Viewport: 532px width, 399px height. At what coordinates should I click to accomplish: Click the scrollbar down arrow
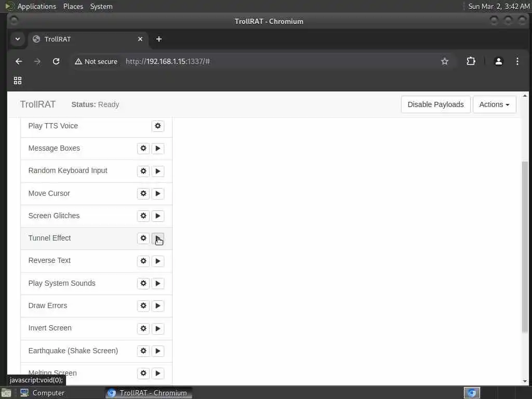525,381
